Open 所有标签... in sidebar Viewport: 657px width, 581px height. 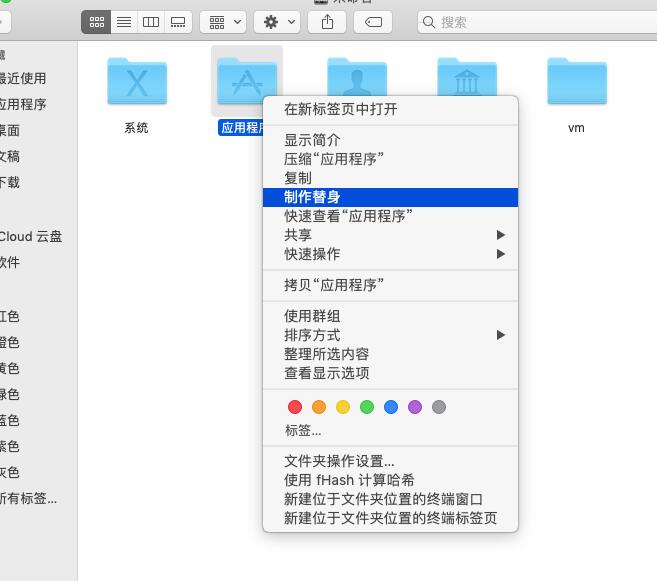coord(39,498)
